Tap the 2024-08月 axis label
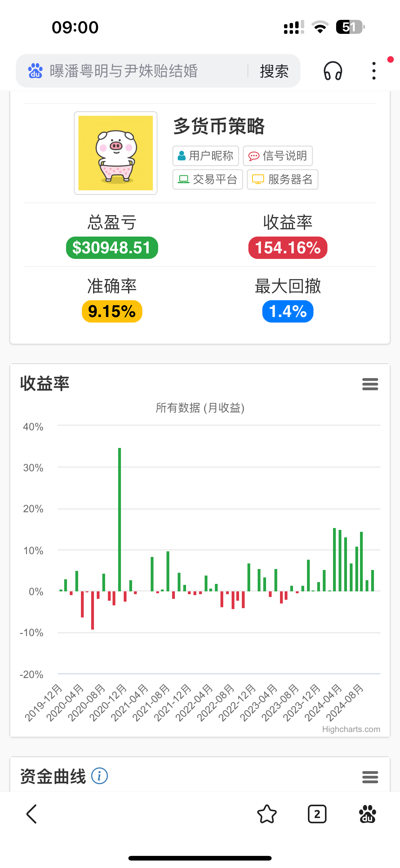 coord(345,703)
